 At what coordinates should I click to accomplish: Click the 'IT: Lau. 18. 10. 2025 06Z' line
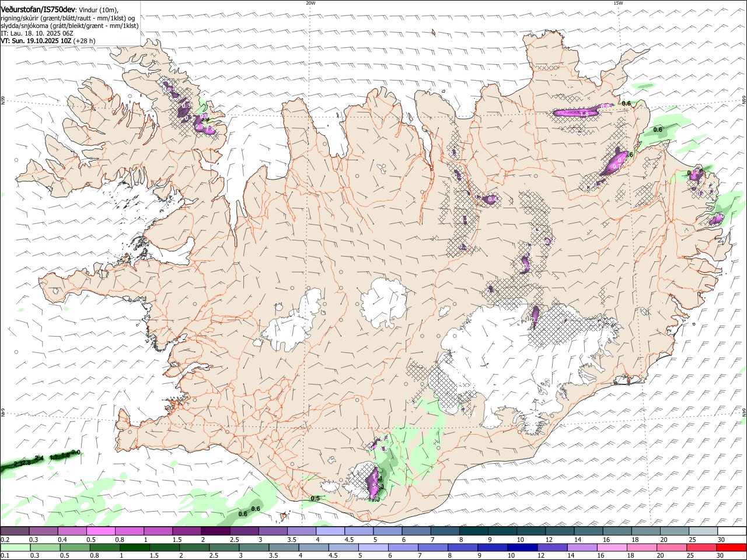coord(37,33)
